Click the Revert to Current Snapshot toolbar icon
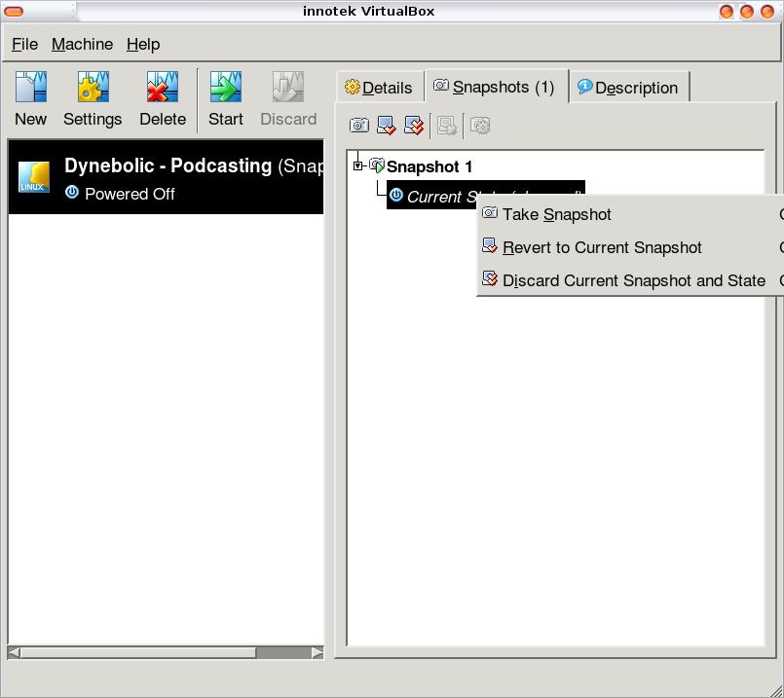 [x=387, y=126]
